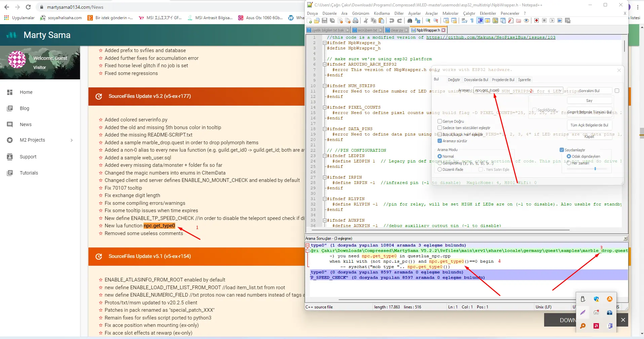The image size is (644, 339).
Task: Switch to the Dosyalarda Bul tab
Action: (476, 80)
